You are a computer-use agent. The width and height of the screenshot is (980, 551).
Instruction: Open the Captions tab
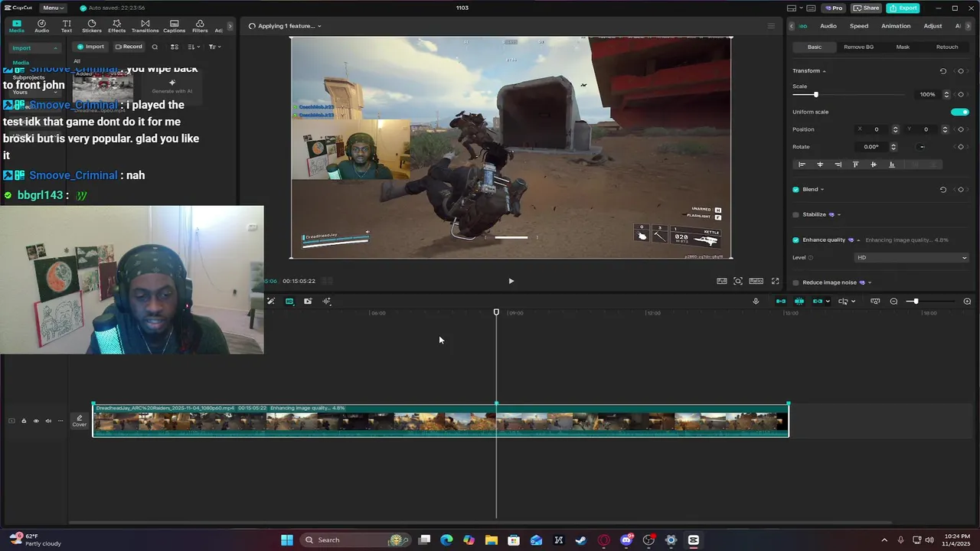click(174, 26)
